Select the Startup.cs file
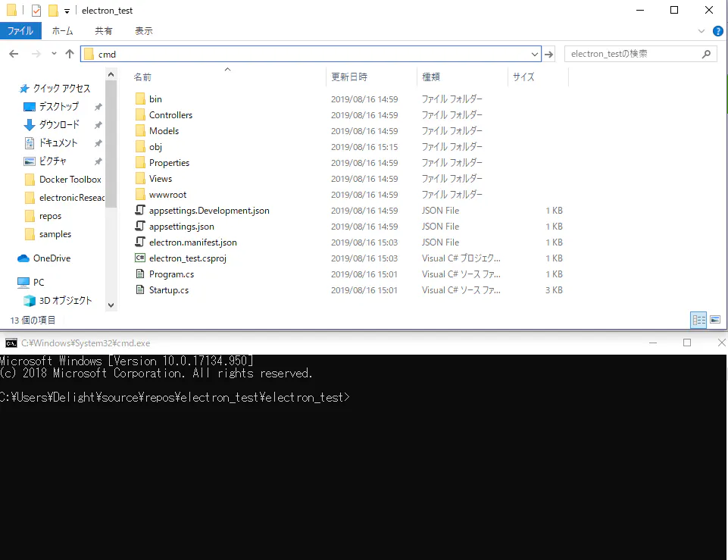 point(168,289)
